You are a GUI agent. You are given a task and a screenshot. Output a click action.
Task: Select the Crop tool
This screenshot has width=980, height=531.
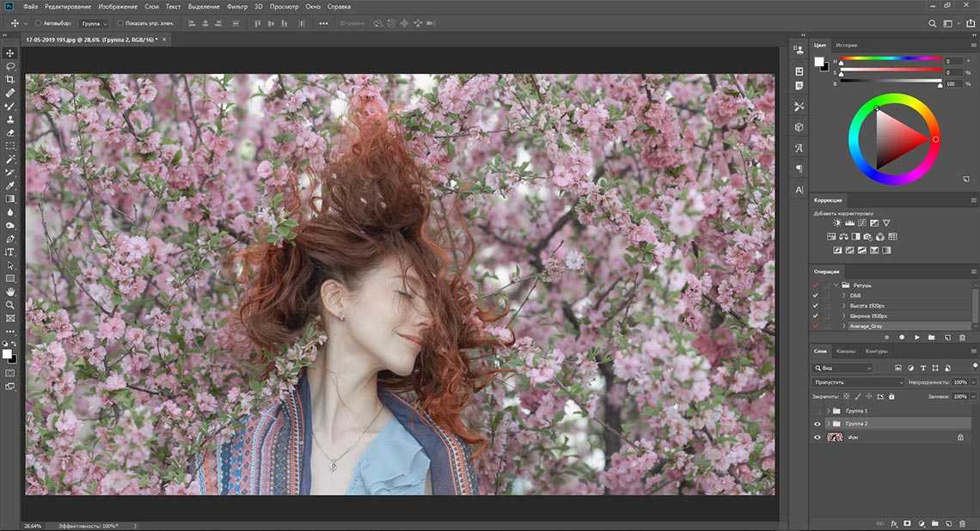coord(10,79)
